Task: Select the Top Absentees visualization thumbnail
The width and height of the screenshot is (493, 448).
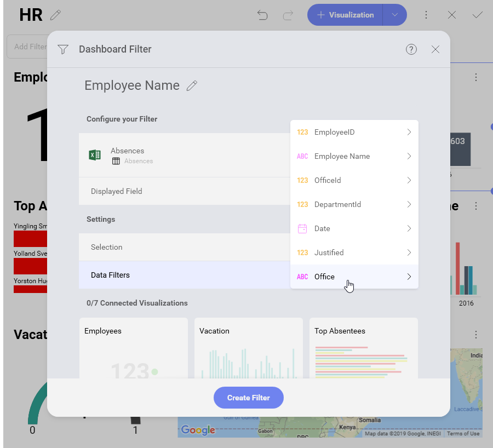Action: [x=364, y=348]
